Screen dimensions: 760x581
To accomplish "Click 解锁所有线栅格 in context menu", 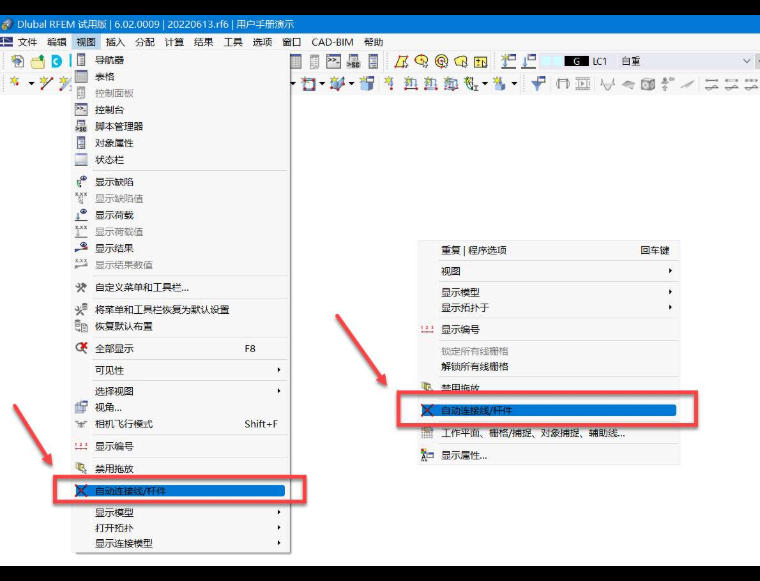I will point(548,366).
